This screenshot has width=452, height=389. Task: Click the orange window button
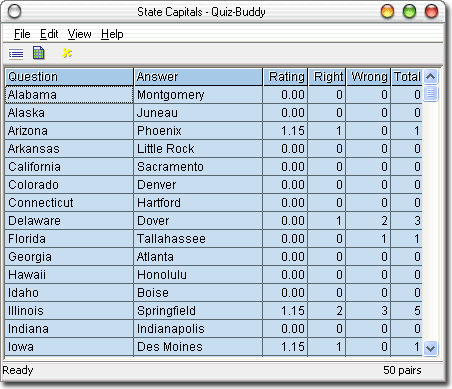pos(387,12)
